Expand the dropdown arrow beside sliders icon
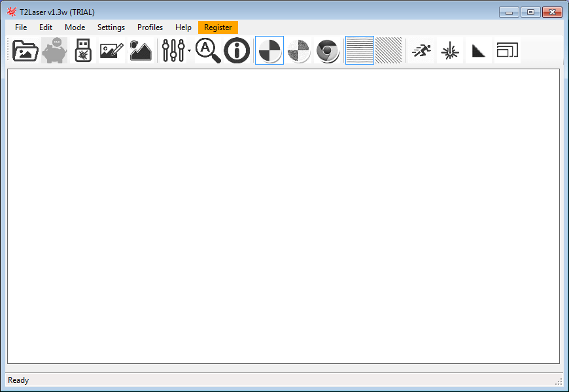 pyautogui.click(x=189, y=50)
